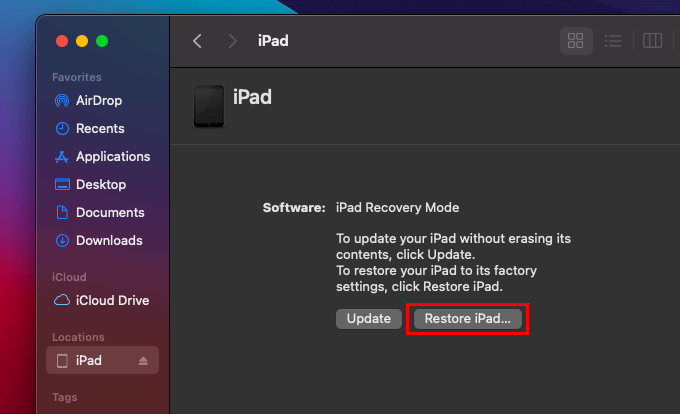Go forward with the right chevron

233,41
